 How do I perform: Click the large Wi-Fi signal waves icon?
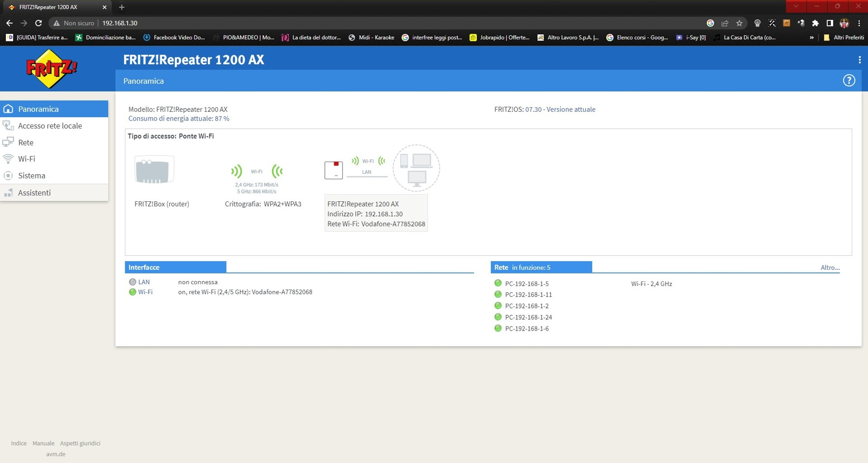[256, 171]
